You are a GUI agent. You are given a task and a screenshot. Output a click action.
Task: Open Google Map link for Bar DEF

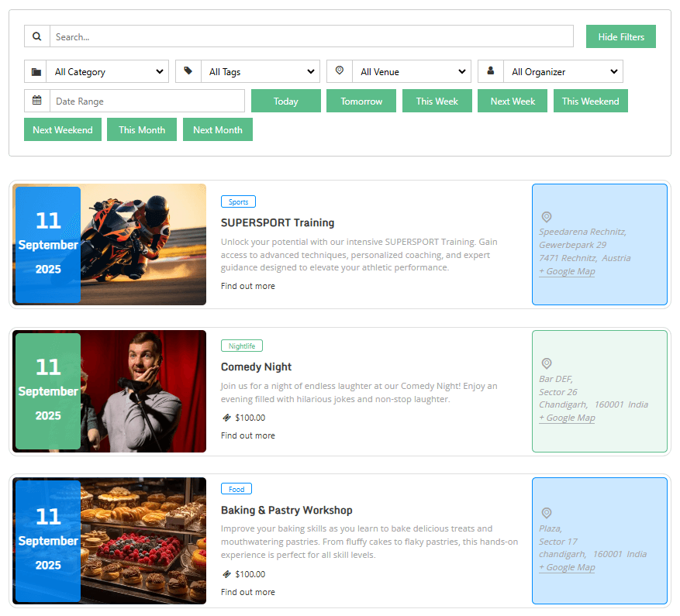pos(567,418)
